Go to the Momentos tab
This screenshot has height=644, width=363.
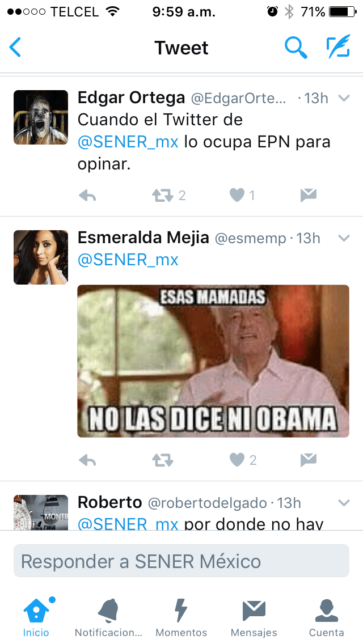(x=181, y=616)
